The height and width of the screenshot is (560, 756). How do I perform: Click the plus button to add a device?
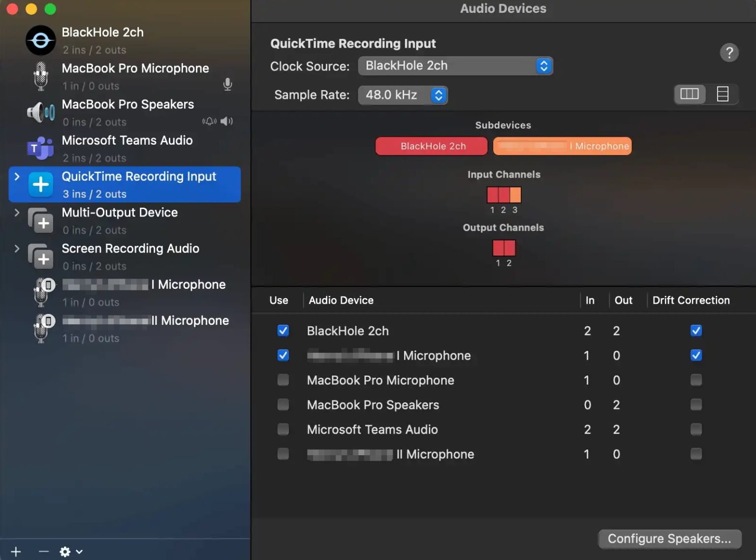pos(16,552)
